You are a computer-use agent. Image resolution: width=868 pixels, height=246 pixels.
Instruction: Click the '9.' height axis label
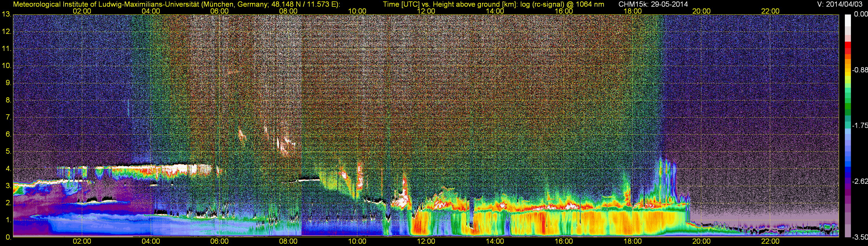[x=8, y=83]
